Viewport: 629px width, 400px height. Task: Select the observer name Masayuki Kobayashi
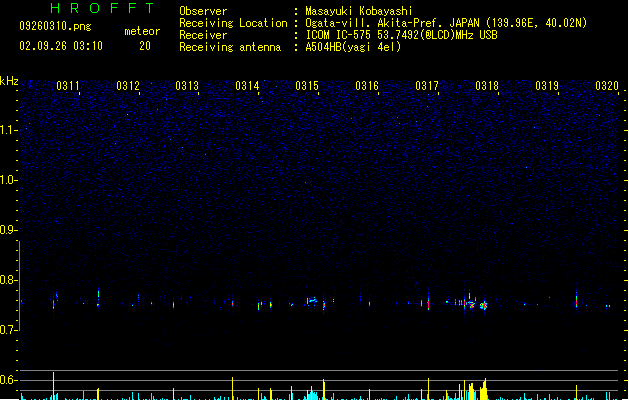[358, 11]
